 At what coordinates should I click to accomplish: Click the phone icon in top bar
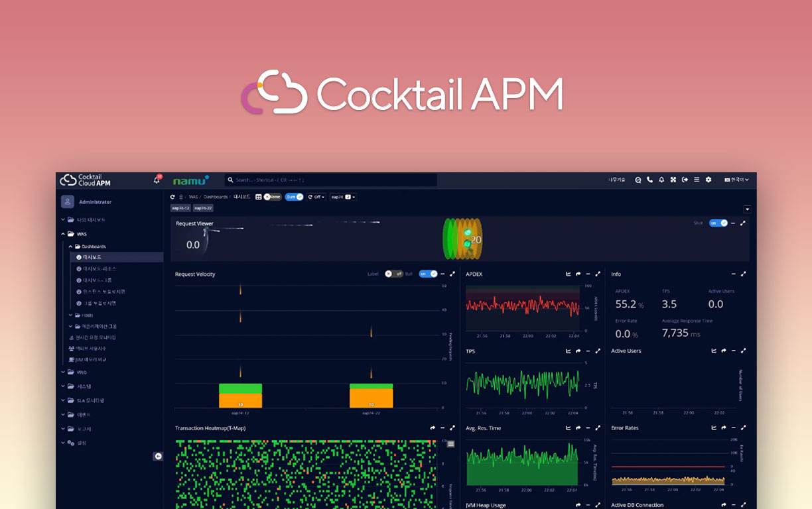tap(649, 180)
